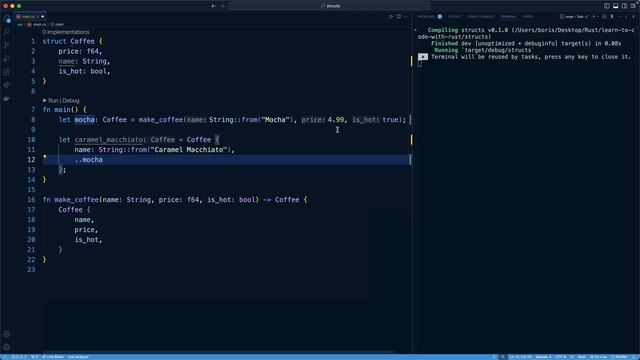The width and height of the screenshot is (640, 360).
Task: Switch to the Debug Console tab
Action: coord(481,17)
